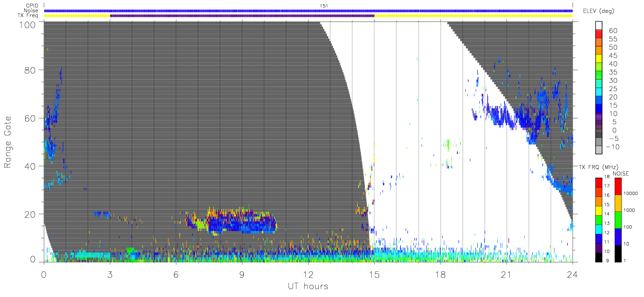Click Range Gate axis tick label "40"
The width and height of the screenshot is (644, 297).
point(29,166)
